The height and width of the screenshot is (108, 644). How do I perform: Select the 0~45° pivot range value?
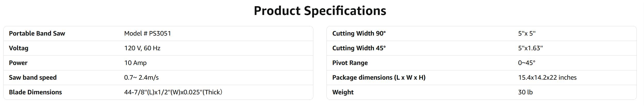[x=526, y=63]
